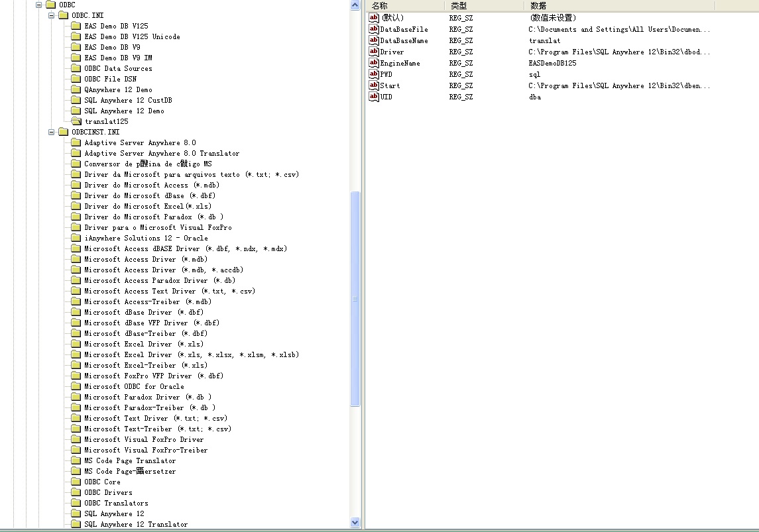759x532 pixels.
Task: Collapse the ODBC tree node
Action: [x=38, y=5]
